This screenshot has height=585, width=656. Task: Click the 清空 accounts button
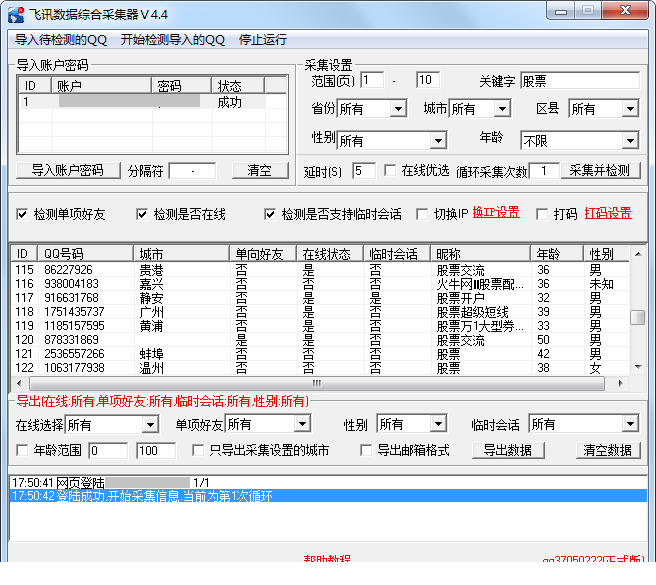click(260, 170)
